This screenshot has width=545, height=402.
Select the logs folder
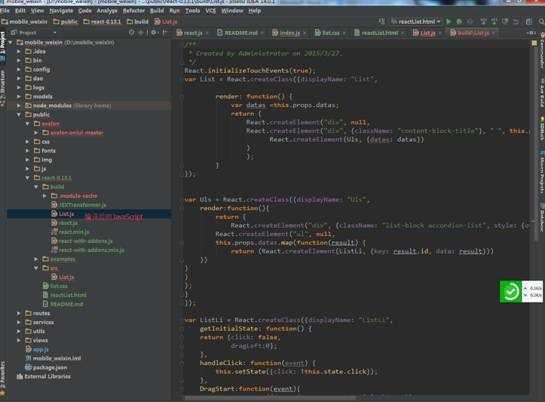tap(35, 88)
